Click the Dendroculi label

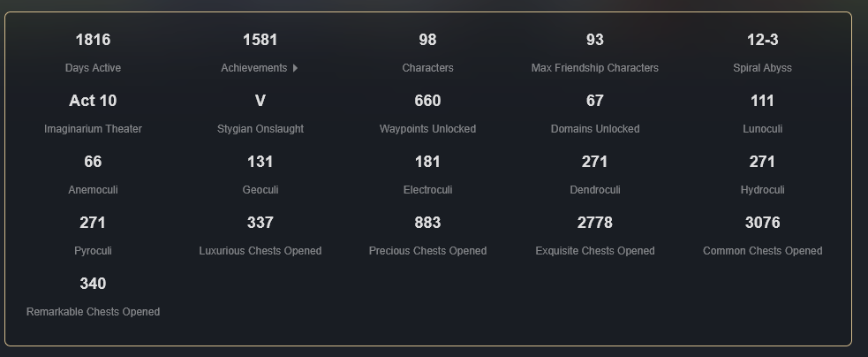coord(595,190)
